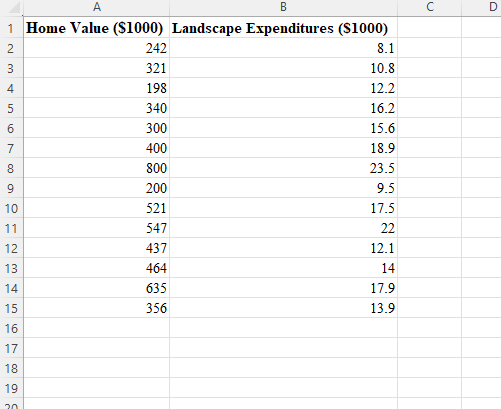
Task: Select the cell containing 12.2
Action: [x=284, y=88]
